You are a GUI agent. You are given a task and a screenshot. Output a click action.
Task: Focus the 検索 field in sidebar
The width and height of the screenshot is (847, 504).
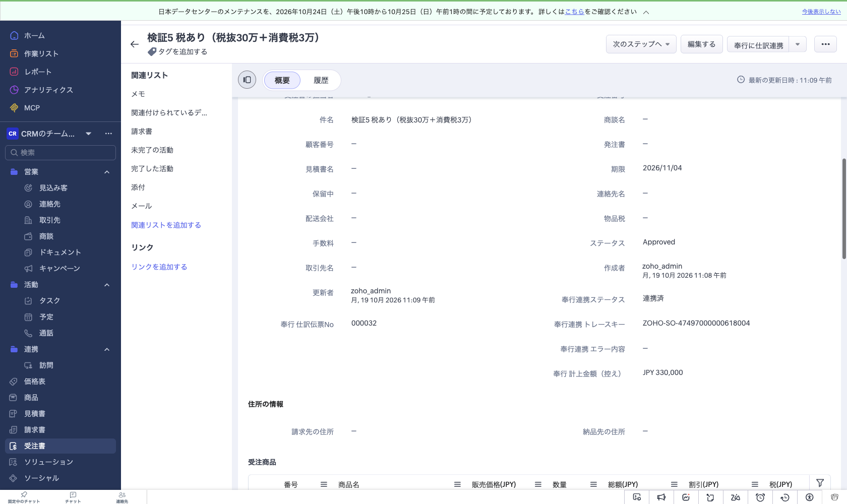(60, 153)
